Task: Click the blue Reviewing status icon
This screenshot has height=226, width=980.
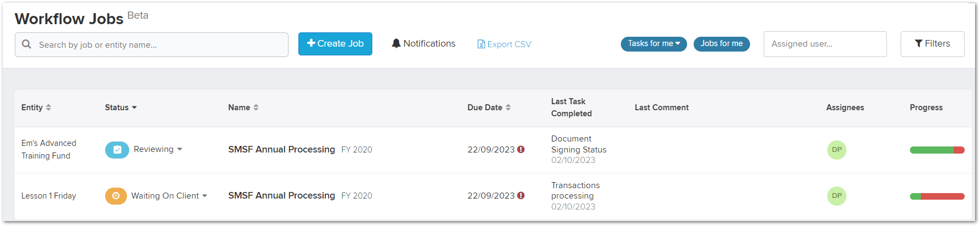Action: 117,149
